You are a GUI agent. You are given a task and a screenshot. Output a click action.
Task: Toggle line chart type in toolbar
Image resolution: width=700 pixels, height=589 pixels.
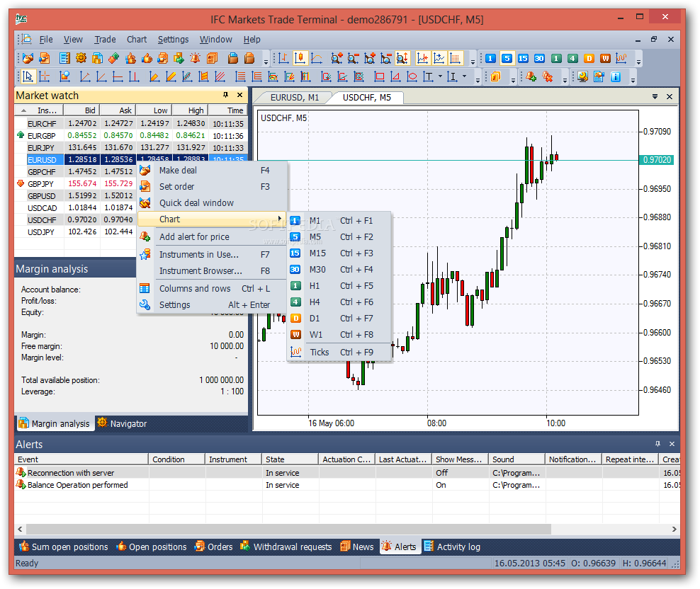(x=317, y=59)
